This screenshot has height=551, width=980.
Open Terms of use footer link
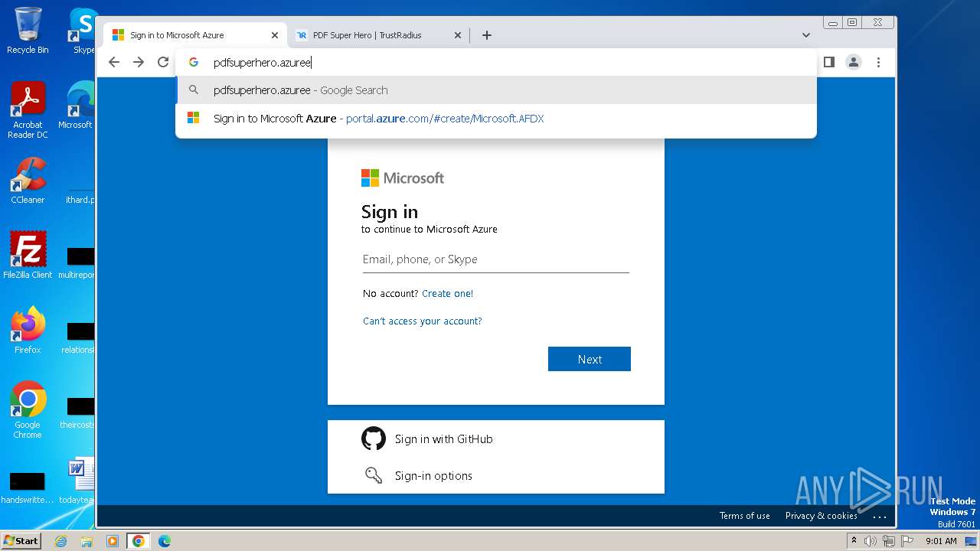click(x=744, y=516)
